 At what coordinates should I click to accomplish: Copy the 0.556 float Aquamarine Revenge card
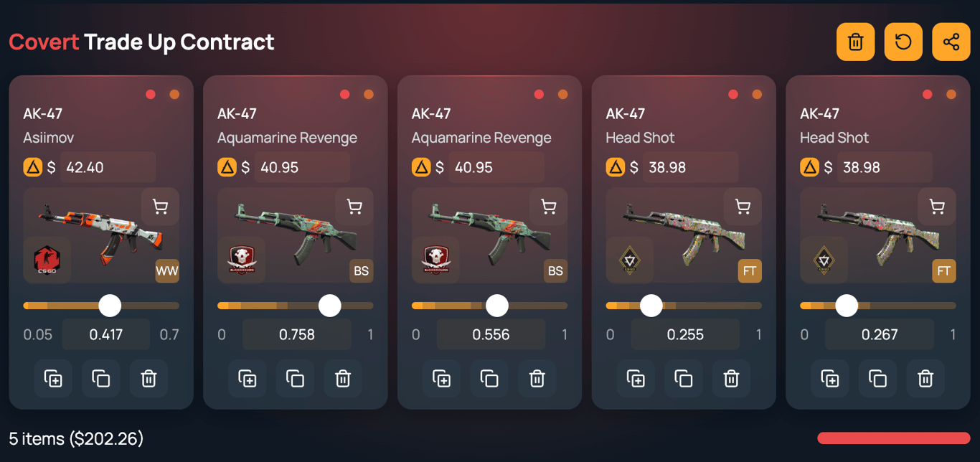click(489, 378)
